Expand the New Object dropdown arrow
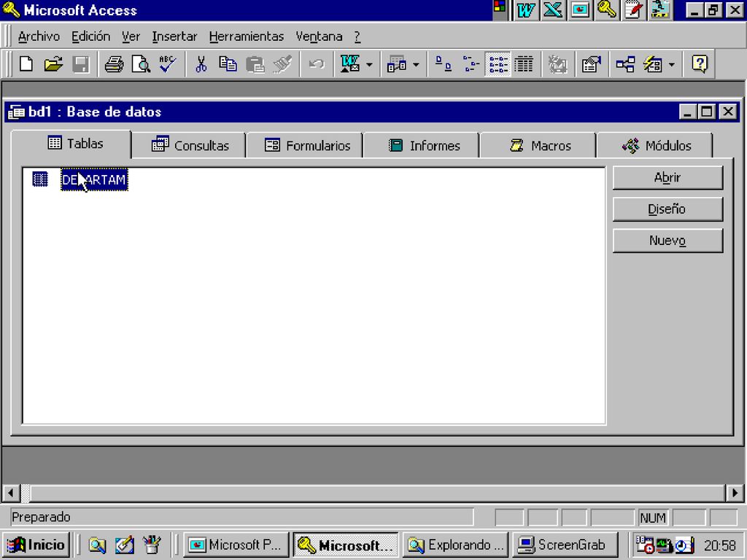Screen dimensions: 747x560 coord(672,64)
